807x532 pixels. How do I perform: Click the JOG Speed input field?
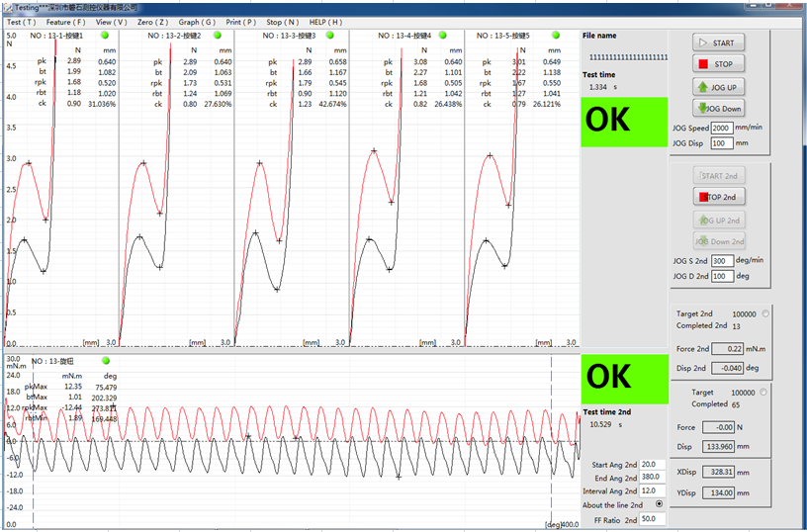tap(722, 129)
